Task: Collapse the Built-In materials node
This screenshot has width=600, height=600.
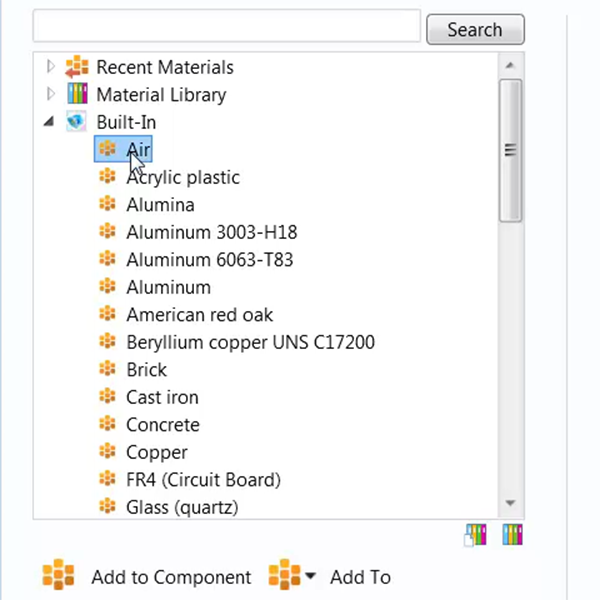Action: (x=49, y=122)
